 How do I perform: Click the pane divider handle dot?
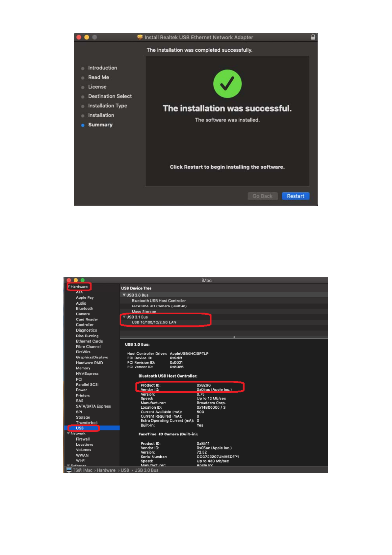tap(234, 337)
